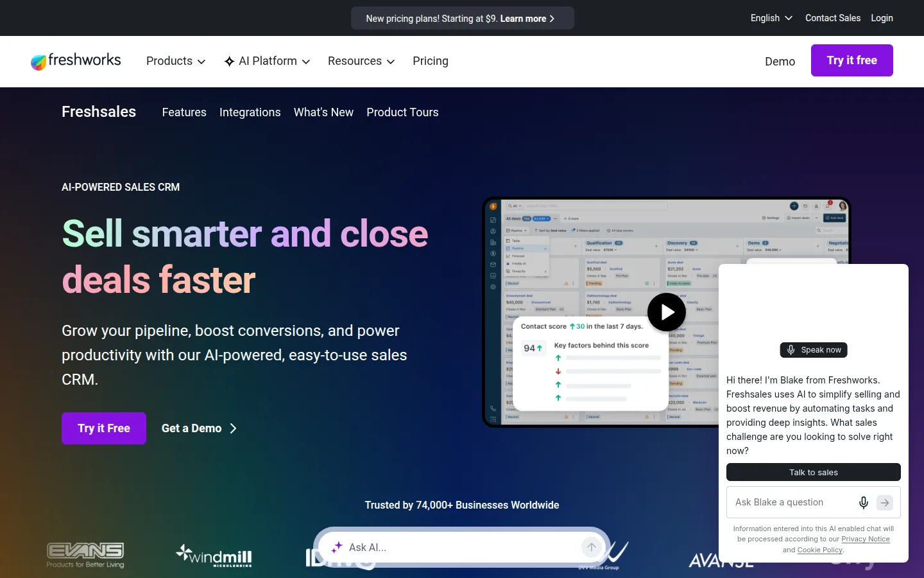This screenshot has height=578, width=924.
Task: Send question with the chat arrow button
Action: (x=885, y=503)
